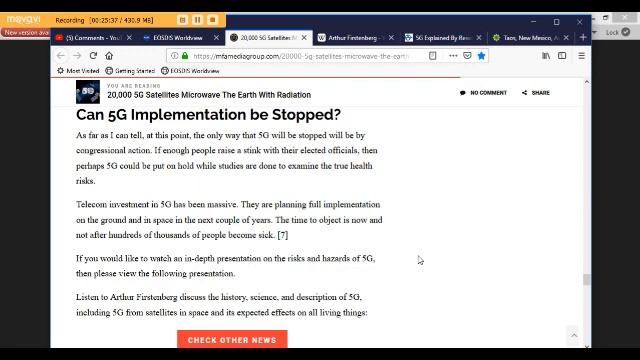Click the scrollbar up arrow

coord(587,82)
